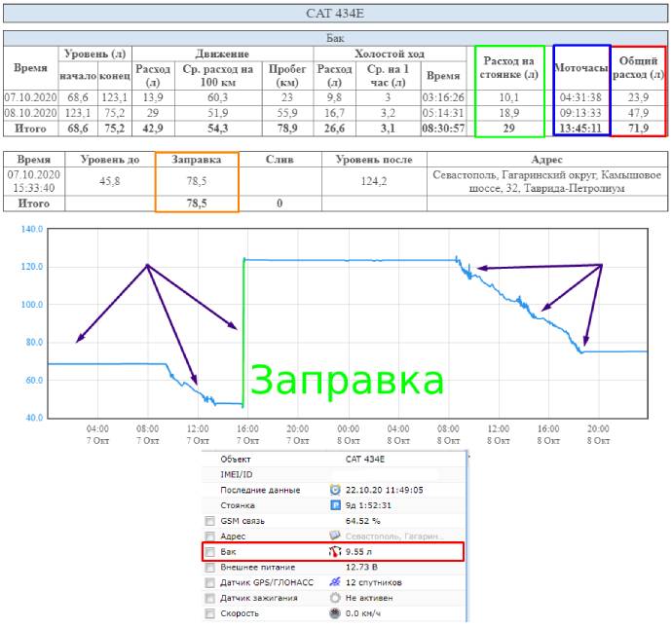This screenshot has height=628, width=672.
Task: Tick the Бак checkbox
Action: [x=209, y=552]
